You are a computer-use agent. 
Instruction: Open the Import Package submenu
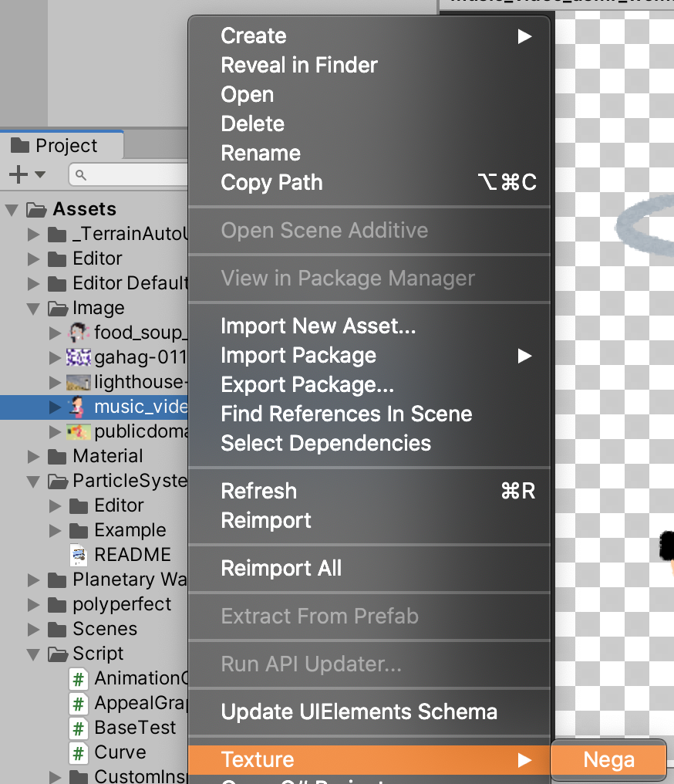pos(369,356)
